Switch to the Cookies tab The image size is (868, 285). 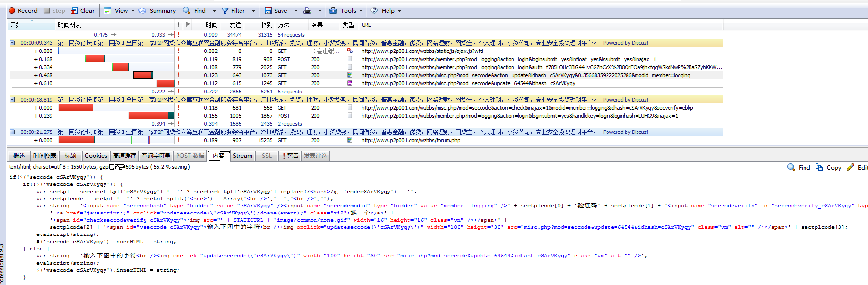pyautogui.click(x=96, y=156)
